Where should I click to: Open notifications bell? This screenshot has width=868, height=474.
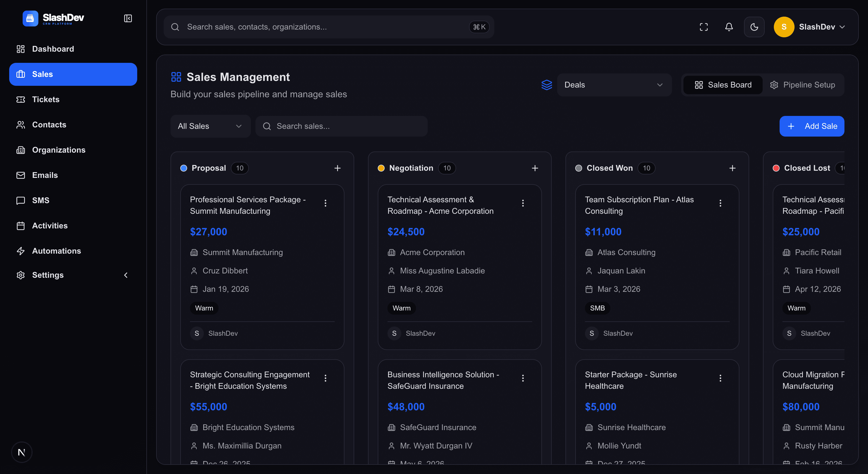coord(729,27)
